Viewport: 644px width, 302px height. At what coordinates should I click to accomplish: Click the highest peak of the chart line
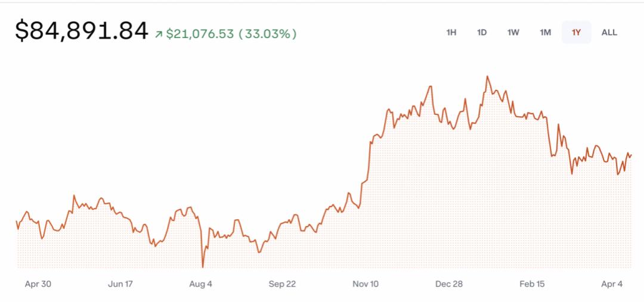coord(487,76)
